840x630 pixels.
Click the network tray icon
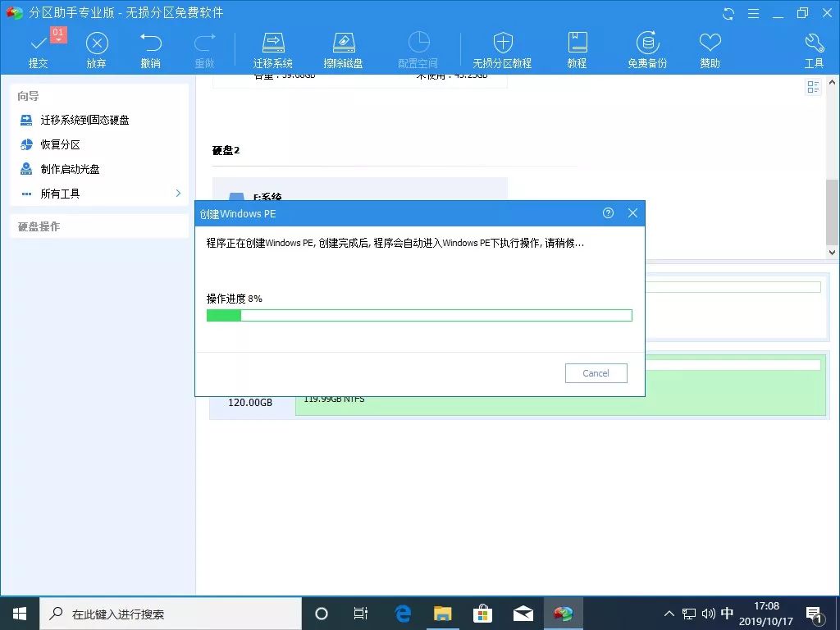coord(689,614)
